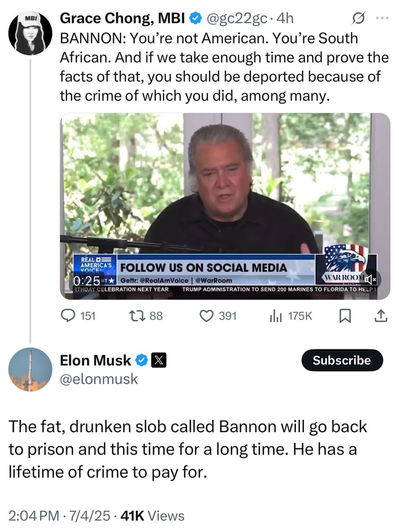This screenshot has height=532, width=399.
Task: Open the @elonmusk handle link
Action: (99, 379)
